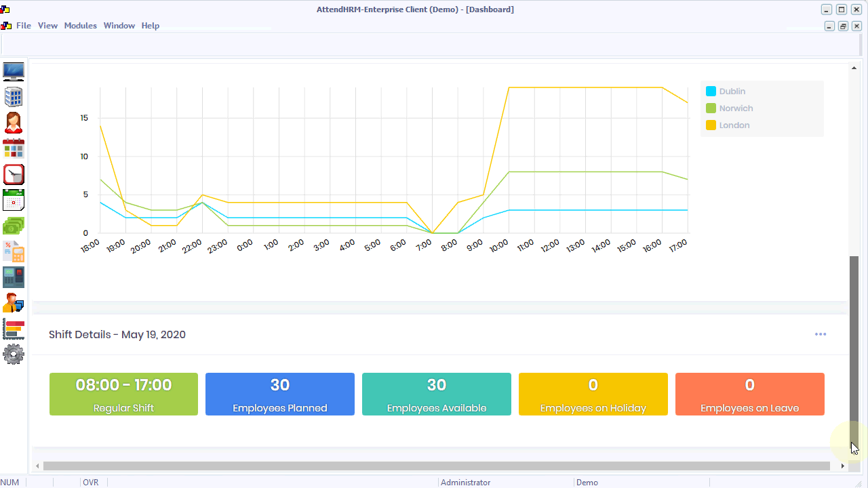Click the 22:00 label on chart axis

192,245
